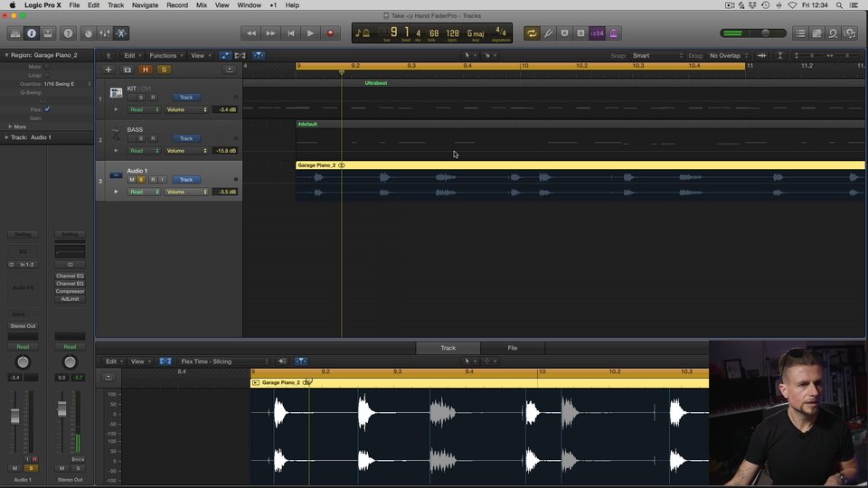Open the Library button in control bar

[x=15, y=33]
